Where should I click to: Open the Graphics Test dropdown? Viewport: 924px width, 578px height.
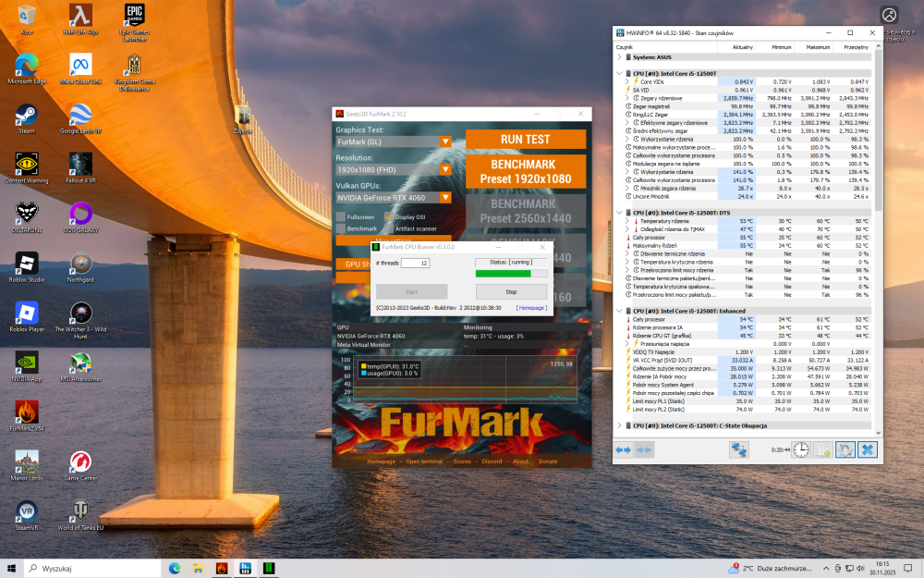[445, 141]
